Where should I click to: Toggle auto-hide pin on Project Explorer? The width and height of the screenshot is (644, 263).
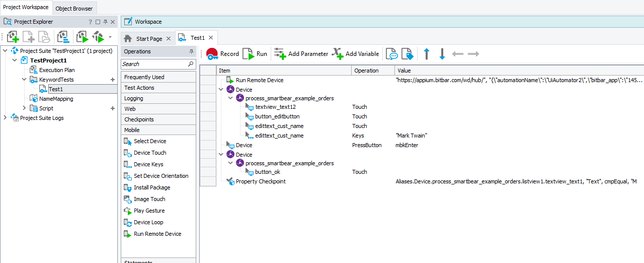105,22
